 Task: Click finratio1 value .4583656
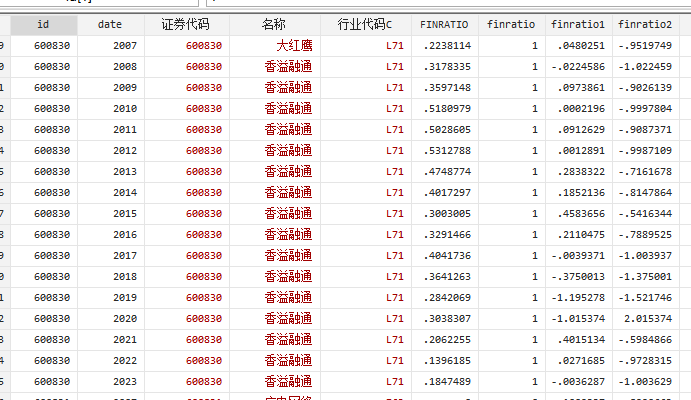pyautogui.click(x=580, y=214)
